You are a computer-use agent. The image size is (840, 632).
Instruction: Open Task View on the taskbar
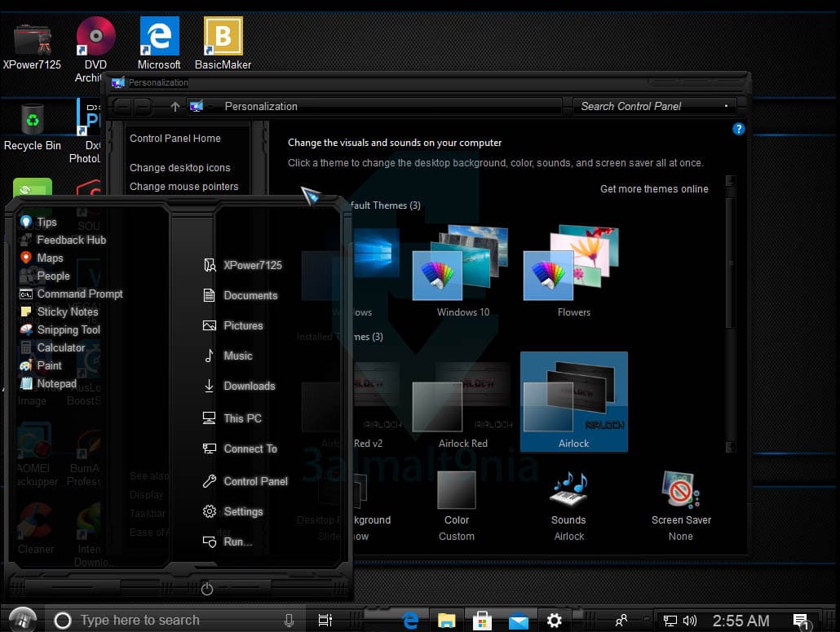325,621
